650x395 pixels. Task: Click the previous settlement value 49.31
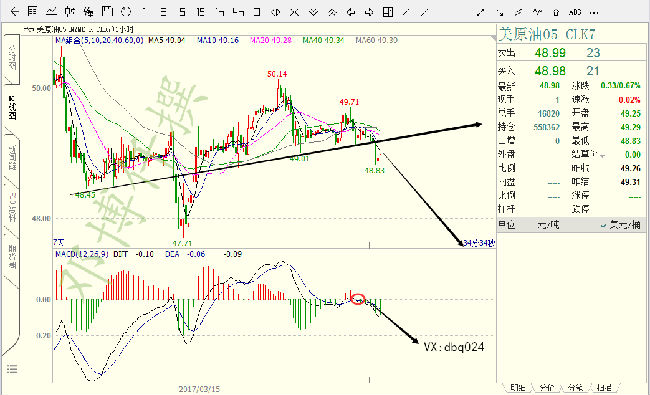click(631, 182)
